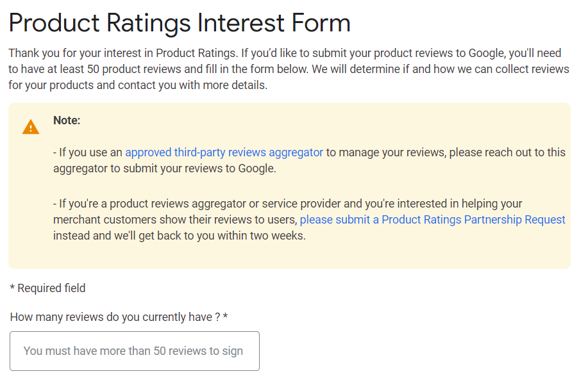
Task: Click the placeholder 'You must have more than 50 reviews'
Action: [133, 351]
